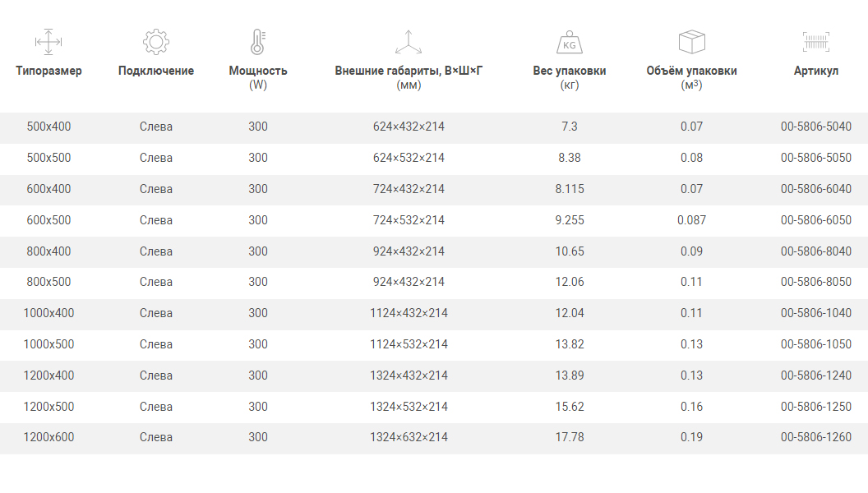Image resolution: width=868 pixels, height=493 pixels.
Task: Click the 1124×532×214 dimensions cell
Action: [409, 344]
